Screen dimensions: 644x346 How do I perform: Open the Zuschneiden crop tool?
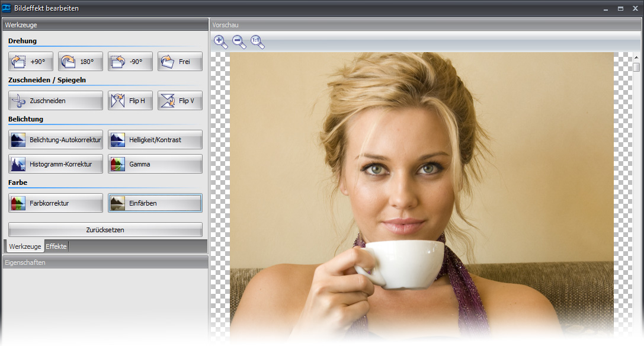click(56, 101)
